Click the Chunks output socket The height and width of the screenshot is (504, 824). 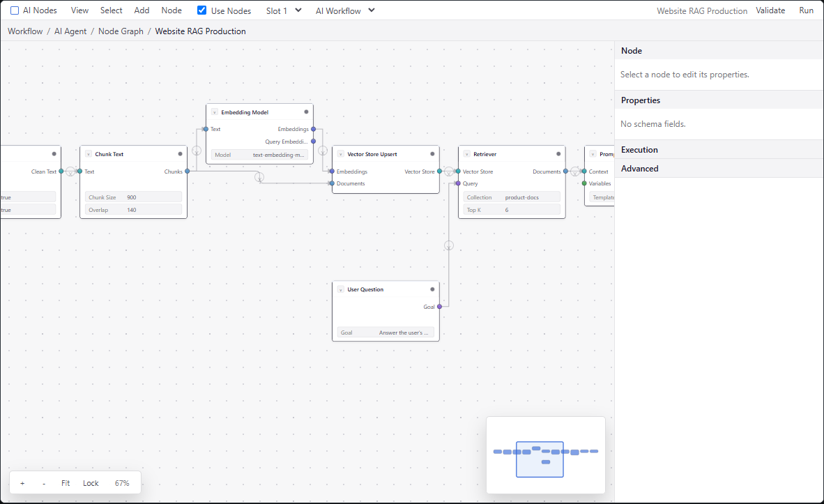188,171
